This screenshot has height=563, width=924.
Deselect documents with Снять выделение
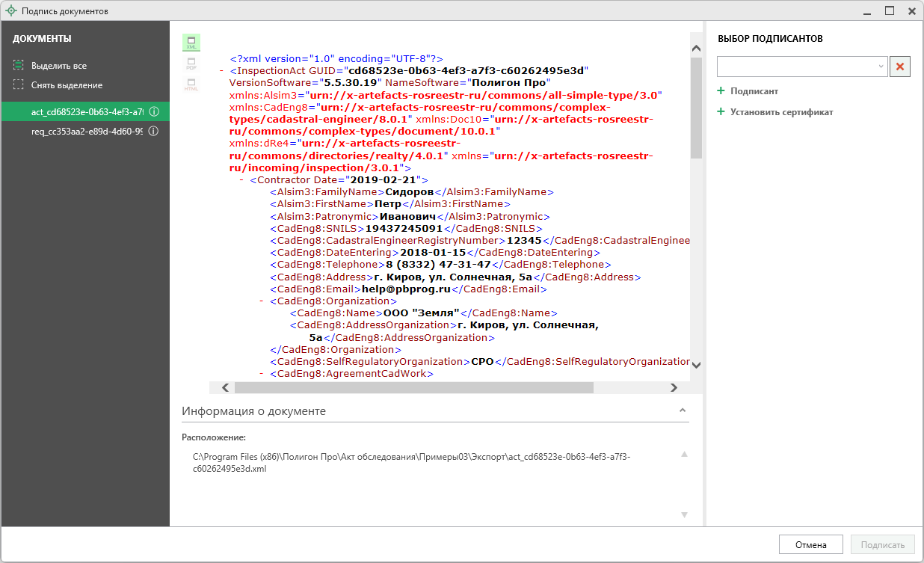pyautogui.click(x=66, y=84)
